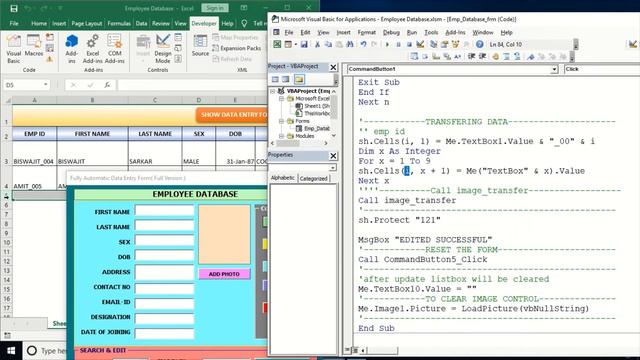The width and height of the screenshot is (640, 360).
Task: Open the Tools menu in VBA editor
Action: click(x=431, y=33)
